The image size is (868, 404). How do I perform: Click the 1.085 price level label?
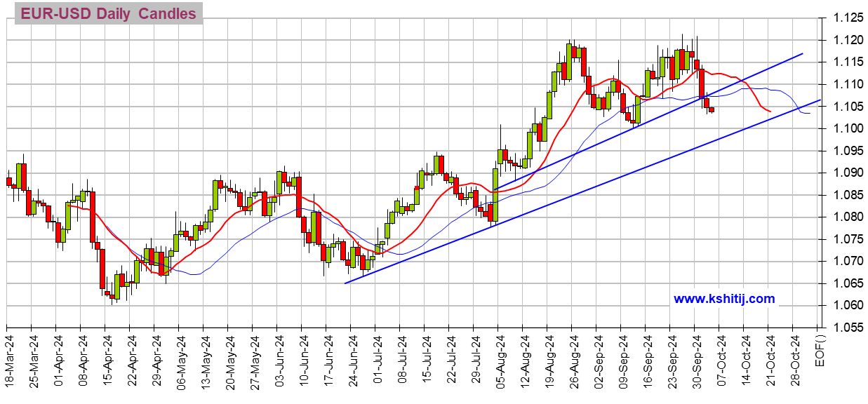click(x=843, y=194)
